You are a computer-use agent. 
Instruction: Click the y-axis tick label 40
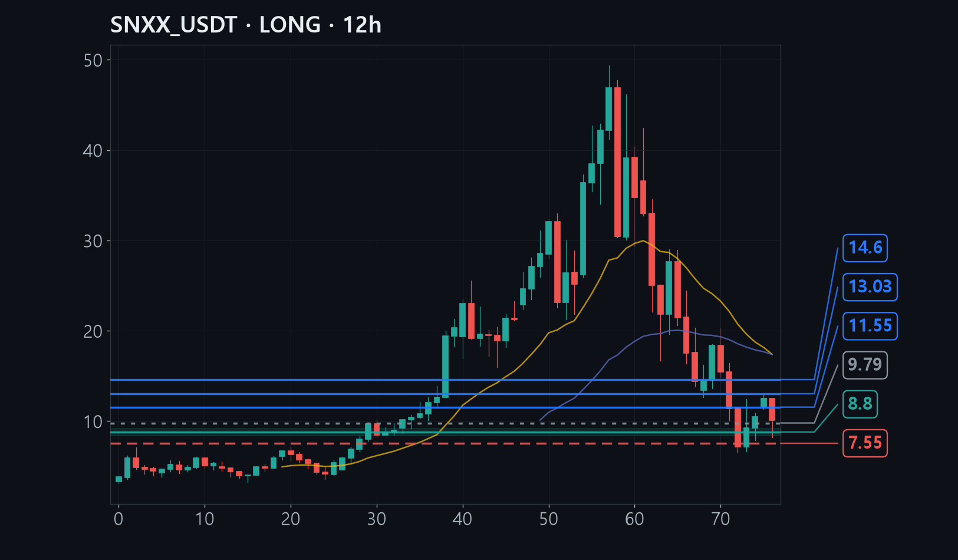(93, 151)
